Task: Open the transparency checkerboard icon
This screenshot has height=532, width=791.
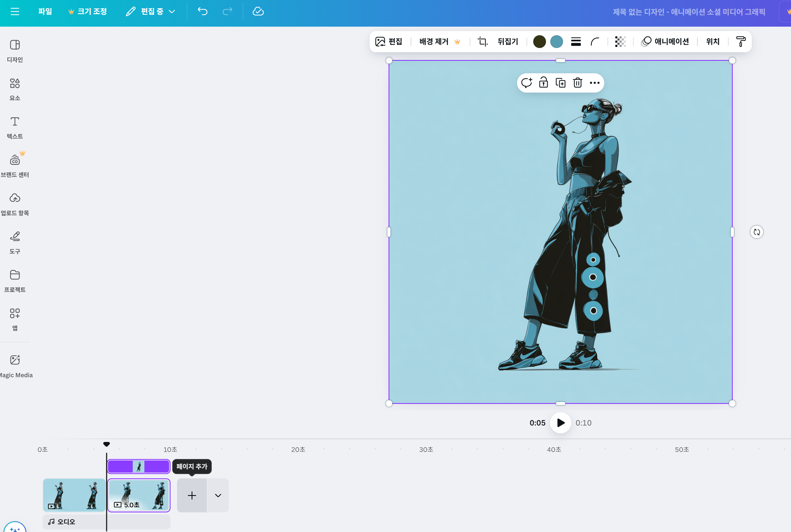Action: click(620, 41)
